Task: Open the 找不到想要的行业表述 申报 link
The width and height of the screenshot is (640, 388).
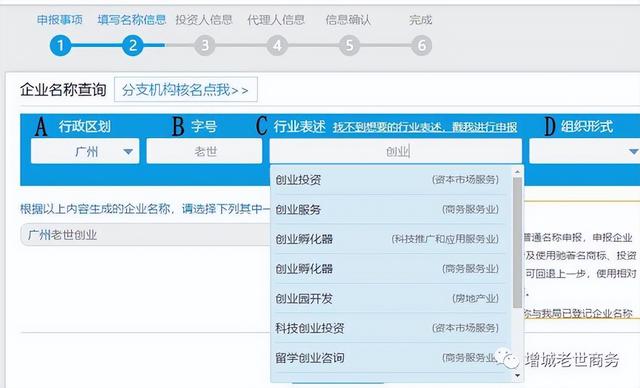Action: pos(425,127)
